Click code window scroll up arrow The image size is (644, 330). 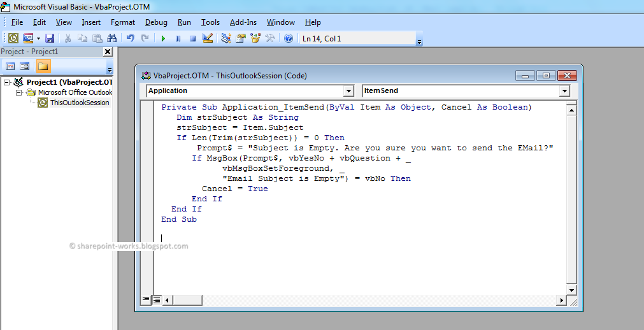(x=571, y=110)
